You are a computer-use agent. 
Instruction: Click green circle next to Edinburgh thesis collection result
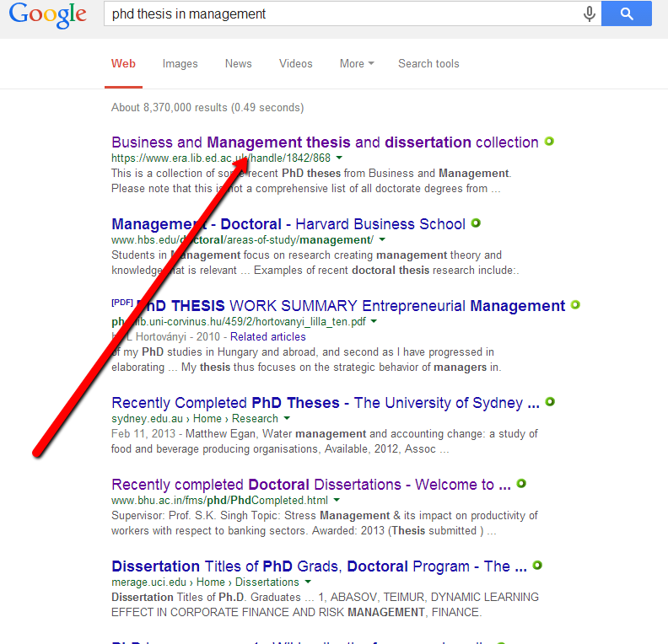coord(549,142)
